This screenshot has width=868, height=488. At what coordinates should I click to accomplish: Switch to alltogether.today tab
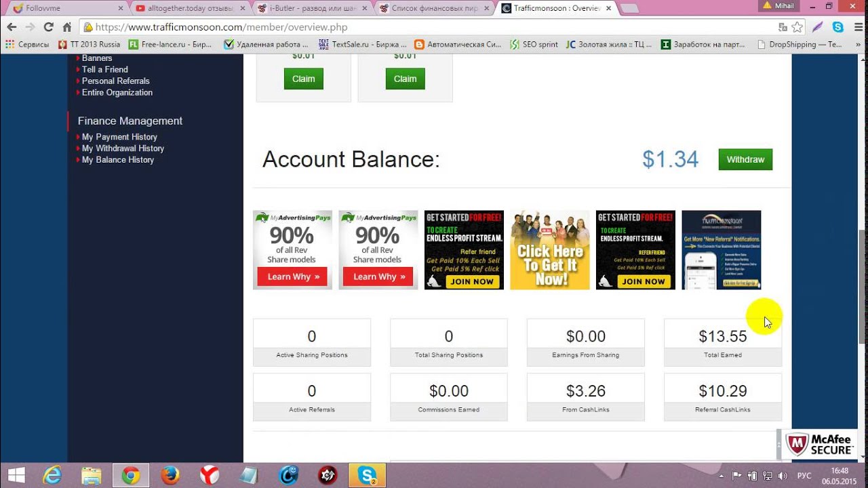[x=190, y=9]
